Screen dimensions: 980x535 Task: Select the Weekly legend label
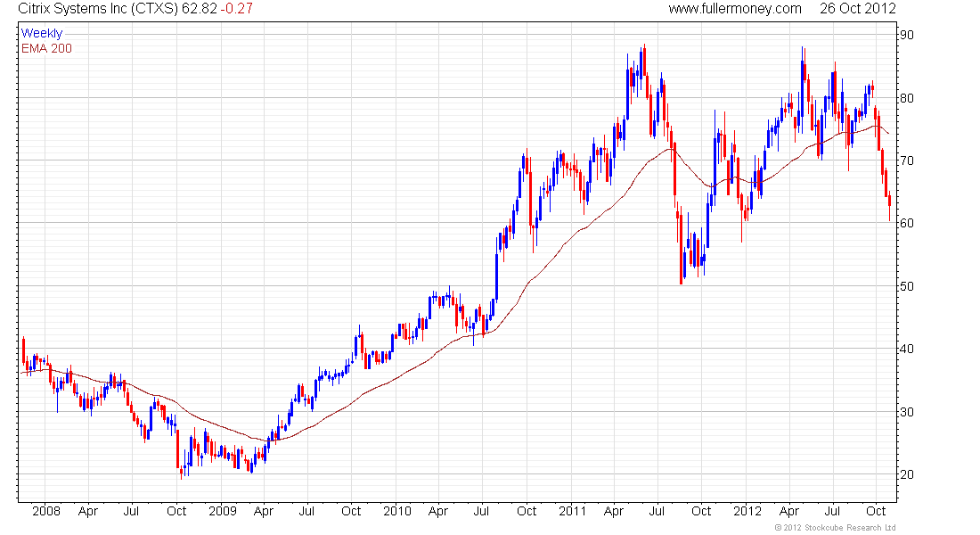click(42, 33)
